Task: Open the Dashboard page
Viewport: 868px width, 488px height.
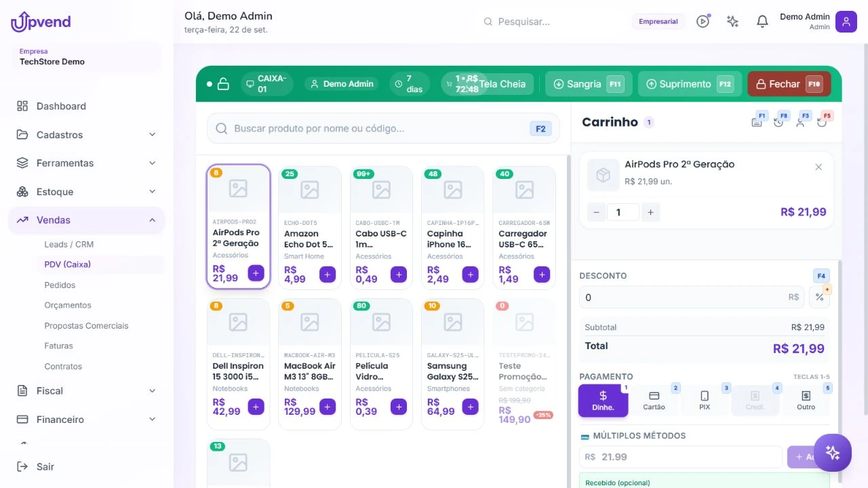Action: tap(87, 106)
